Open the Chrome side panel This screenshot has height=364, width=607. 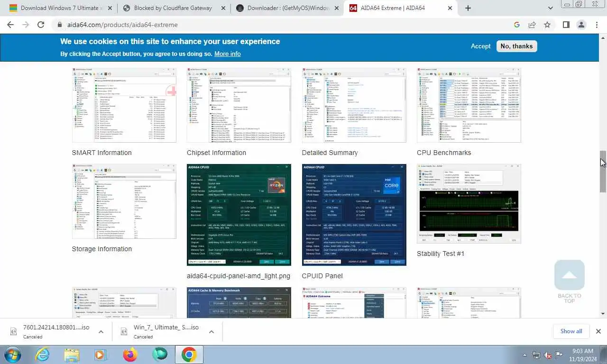coord(566,25)
